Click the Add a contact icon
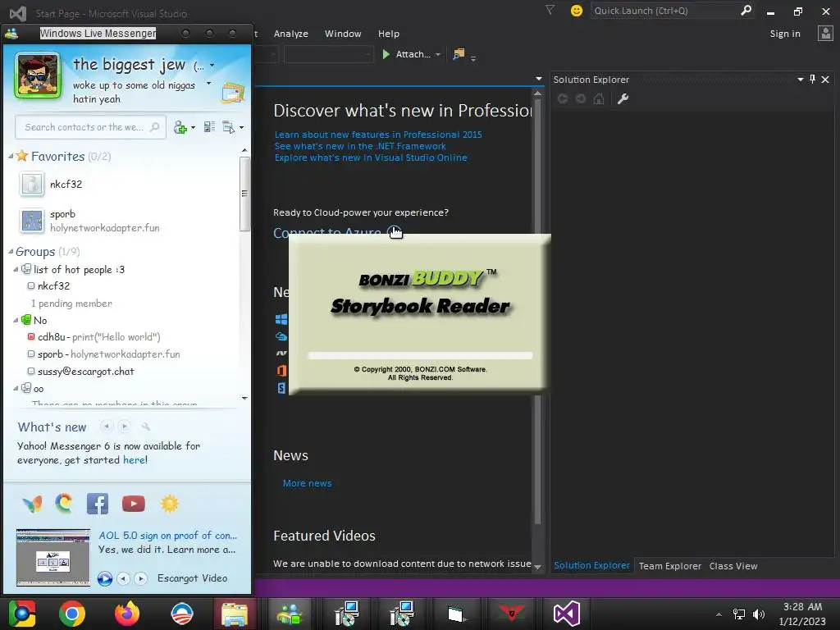 click(x=180, y=127)
